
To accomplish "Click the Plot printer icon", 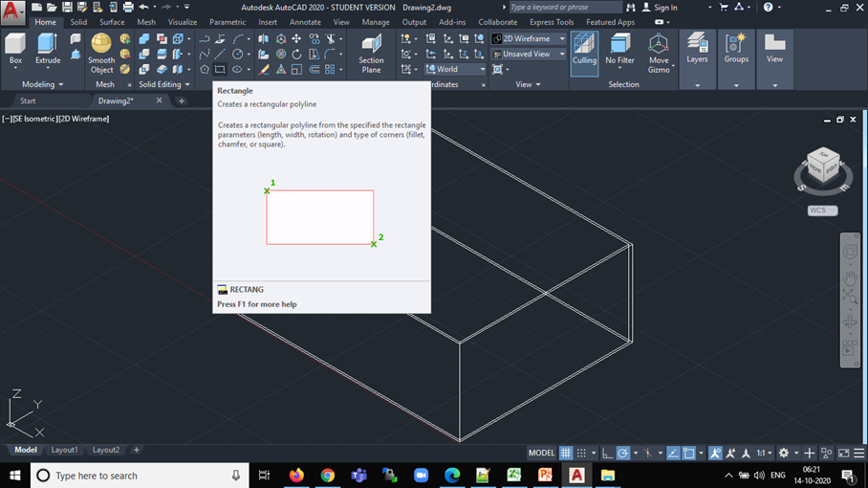I will click(128, 8).
